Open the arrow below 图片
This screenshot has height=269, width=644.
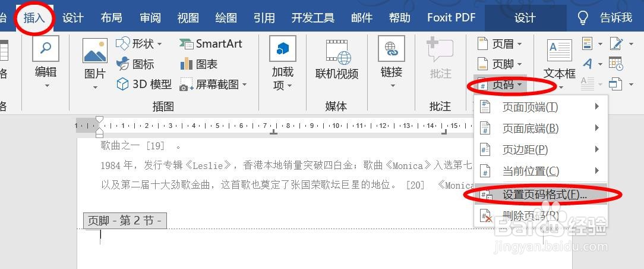tap(95, 87)
